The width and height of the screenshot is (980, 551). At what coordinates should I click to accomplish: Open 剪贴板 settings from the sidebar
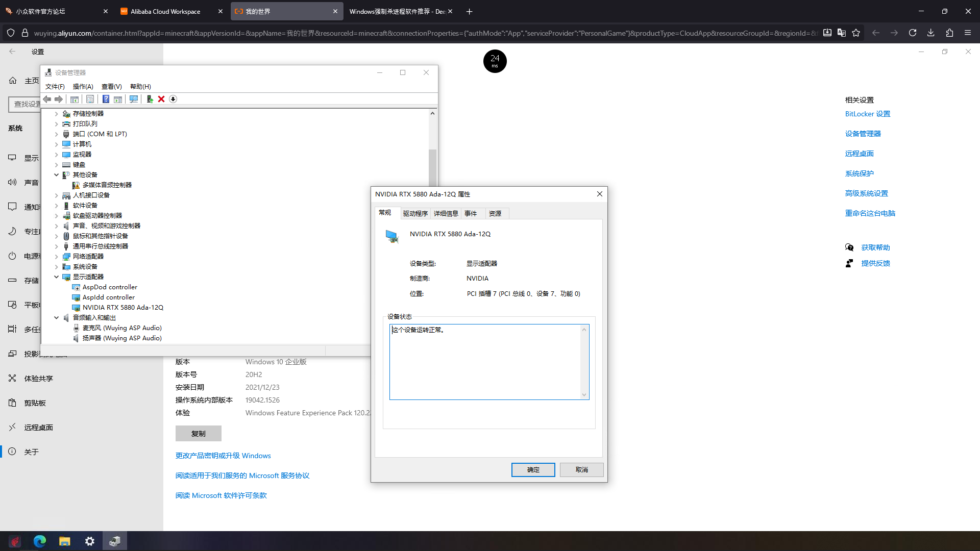(31, 403)
